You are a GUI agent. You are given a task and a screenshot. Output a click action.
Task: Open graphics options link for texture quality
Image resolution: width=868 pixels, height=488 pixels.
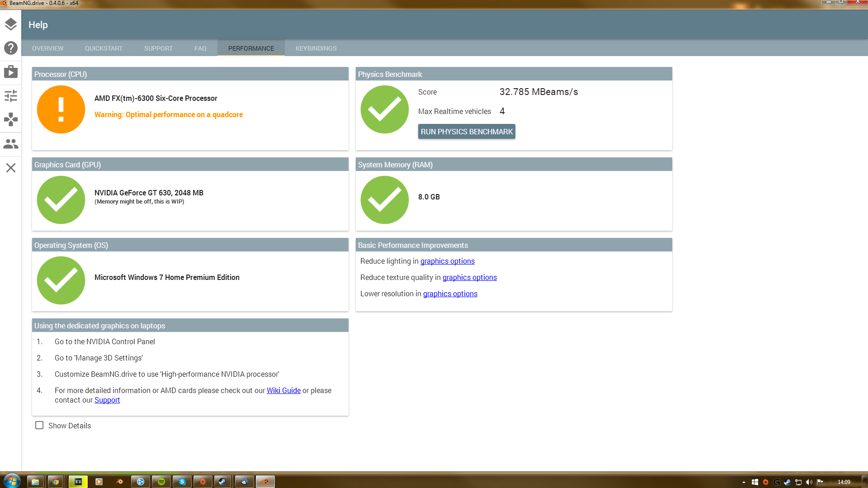[470, 278]
